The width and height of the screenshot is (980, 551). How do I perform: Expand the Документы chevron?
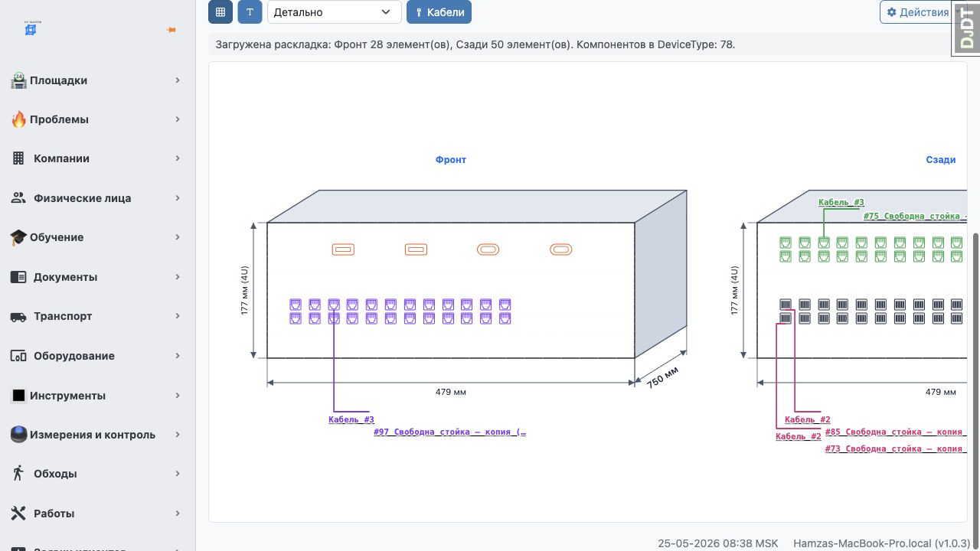(x=178, y=277)
